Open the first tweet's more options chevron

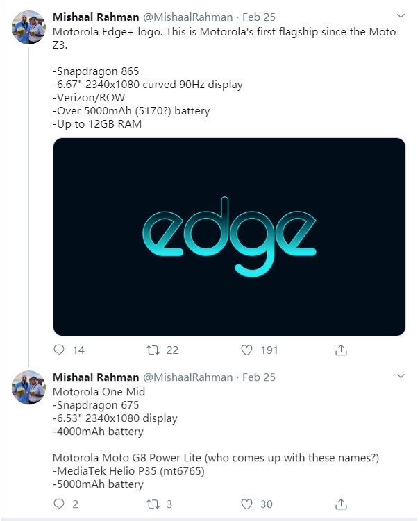tap(401, 15)
